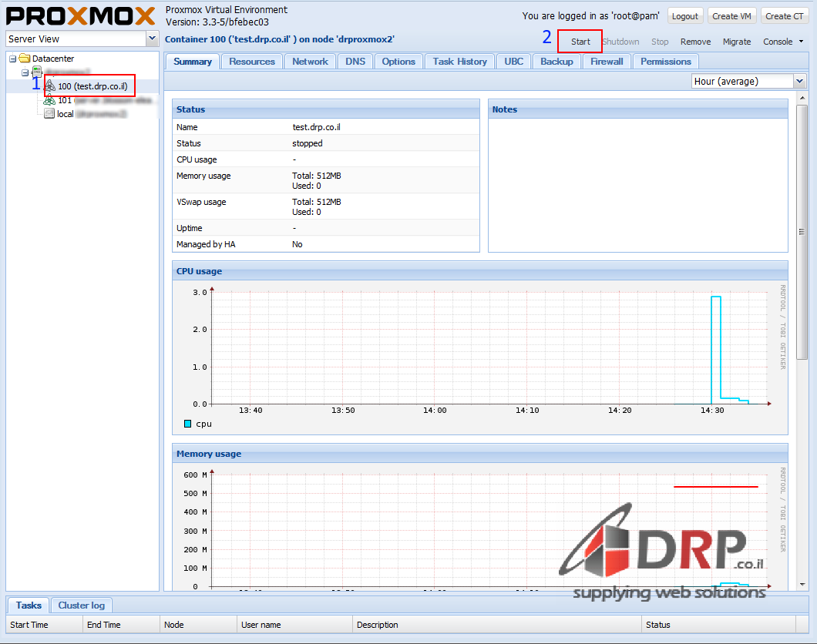Click the vertical scrollbar in summary panel

point(802,231)
